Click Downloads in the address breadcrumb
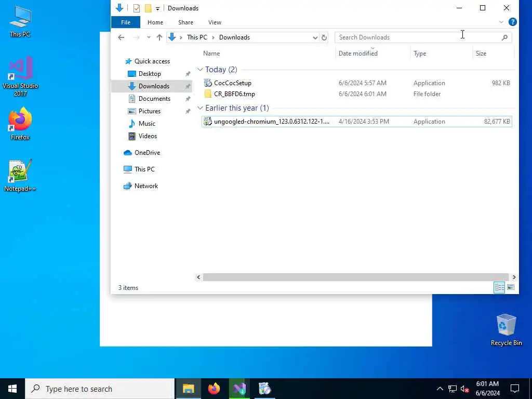Screen dimensions: 532x399 234,37
